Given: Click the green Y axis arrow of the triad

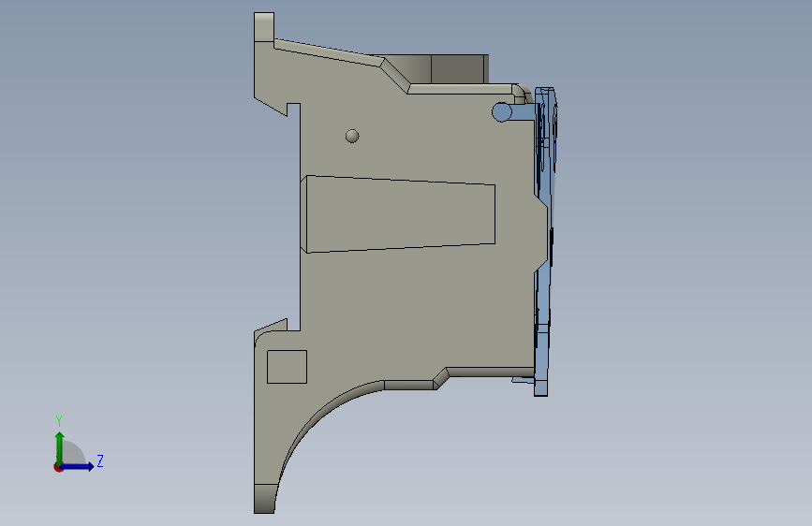Looking at the screenshot, I should (60, 447).
